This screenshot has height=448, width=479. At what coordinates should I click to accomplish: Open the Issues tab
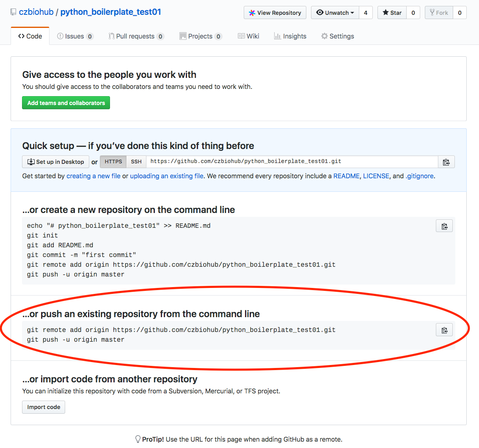pos(75,36)
